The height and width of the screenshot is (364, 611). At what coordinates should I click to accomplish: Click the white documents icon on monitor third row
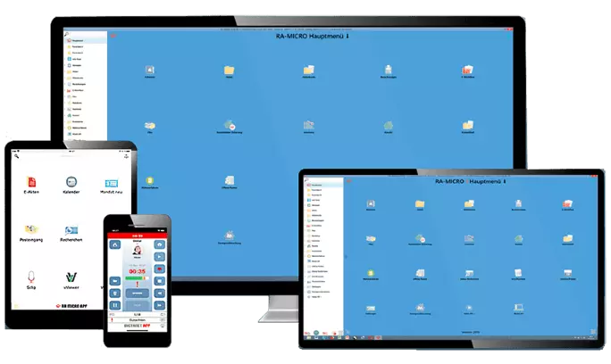pyautogui.click(x=230, y=180)
